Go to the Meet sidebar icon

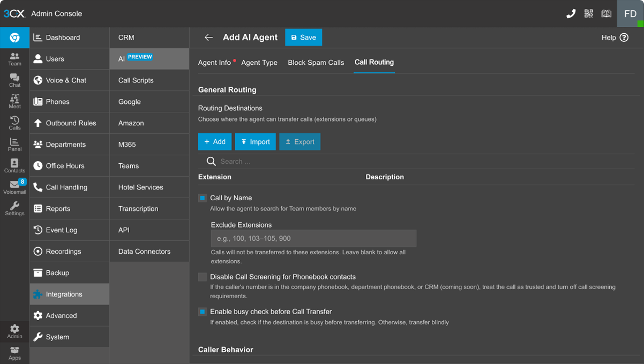pos(14,102)
